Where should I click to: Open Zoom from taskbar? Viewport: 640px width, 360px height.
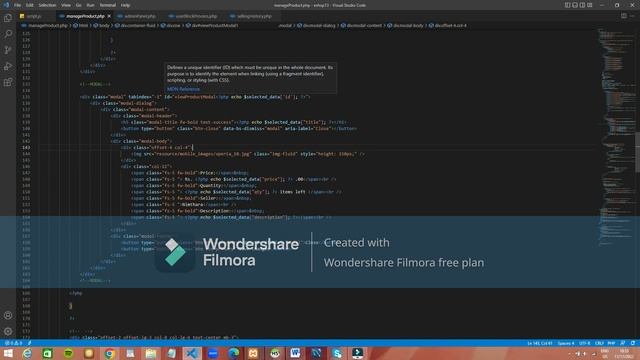point(213,353)
